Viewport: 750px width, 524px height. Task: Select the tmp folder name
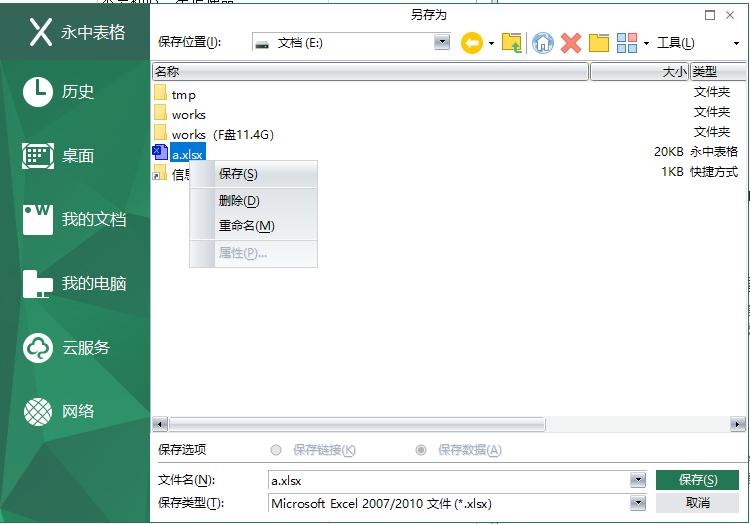click(184, 95)
